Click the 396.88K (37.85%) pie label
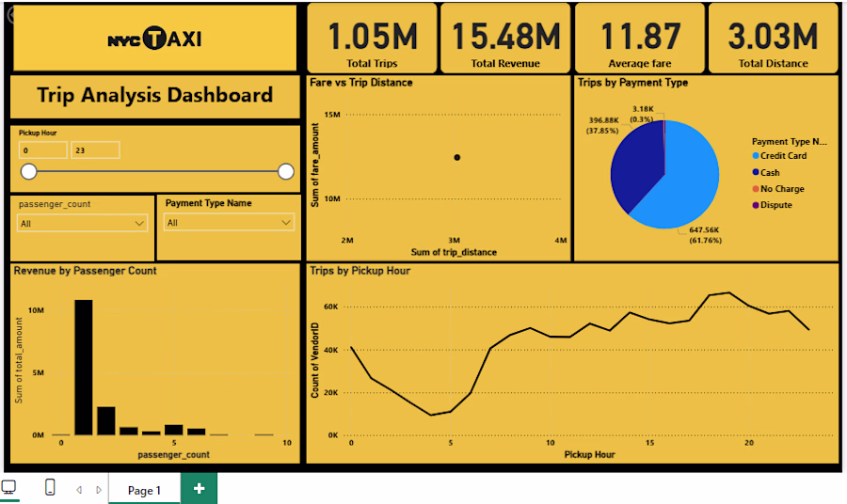The height and width of the screenshot is (504, 847). 603,125
